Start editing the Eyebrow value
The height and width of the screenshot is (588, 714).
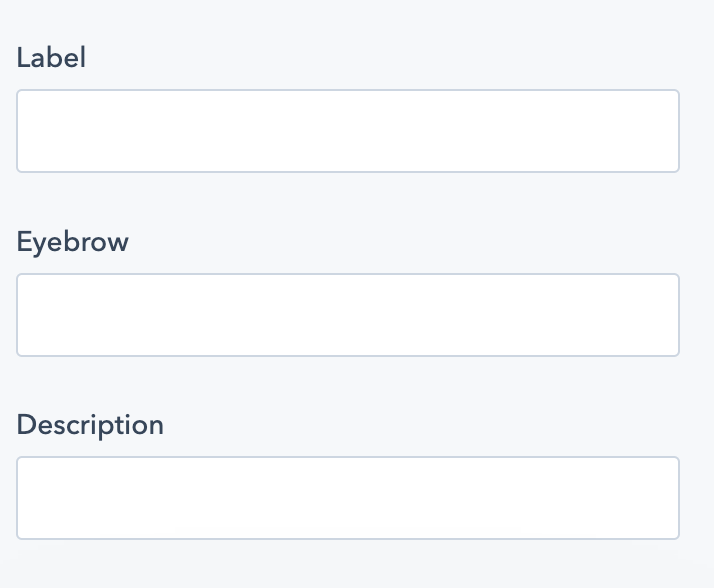[x=348, y=315]
